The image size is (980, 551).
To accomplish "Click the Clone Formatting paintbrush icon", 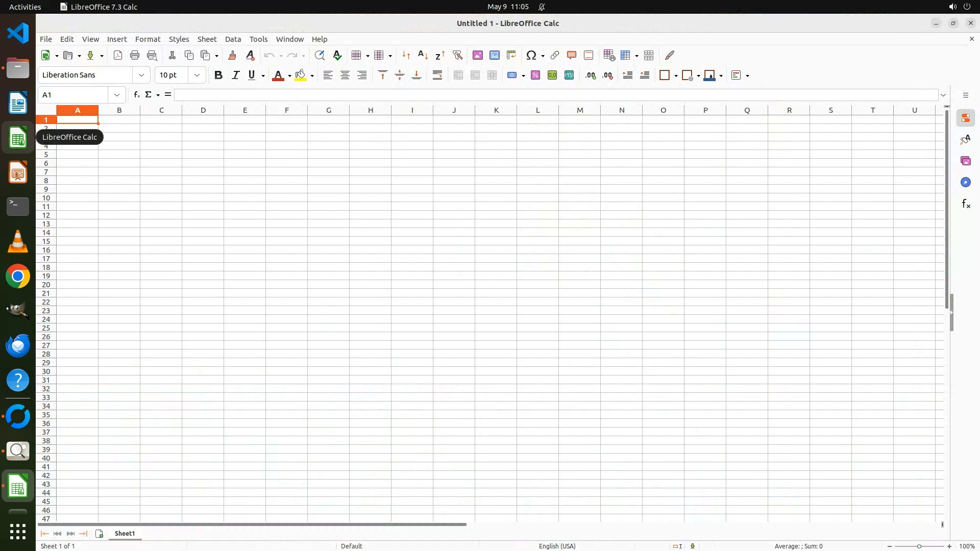I will (232, 55).
